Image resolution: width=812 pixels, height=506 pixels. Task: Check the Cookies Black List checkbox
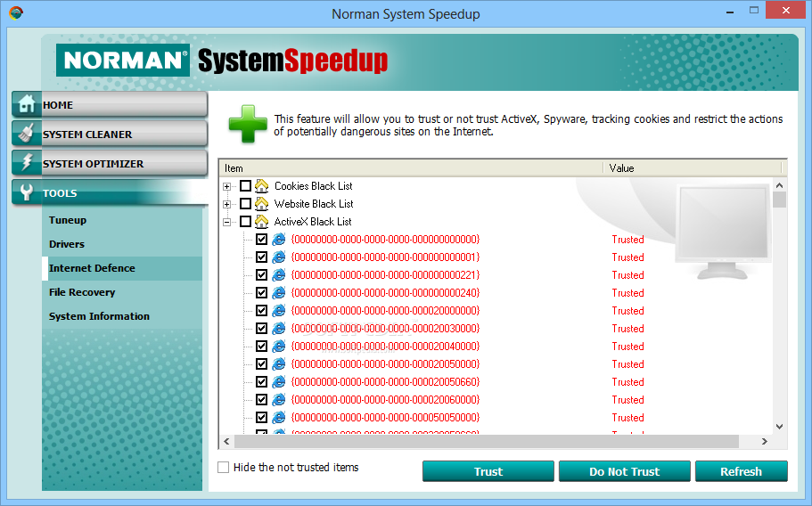245,185
